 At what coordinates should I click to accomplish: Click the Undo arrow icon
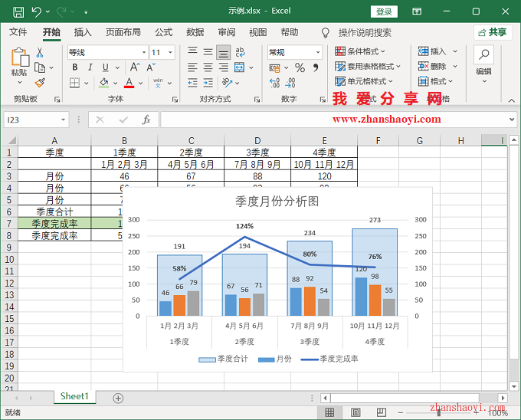coord(37,12)
